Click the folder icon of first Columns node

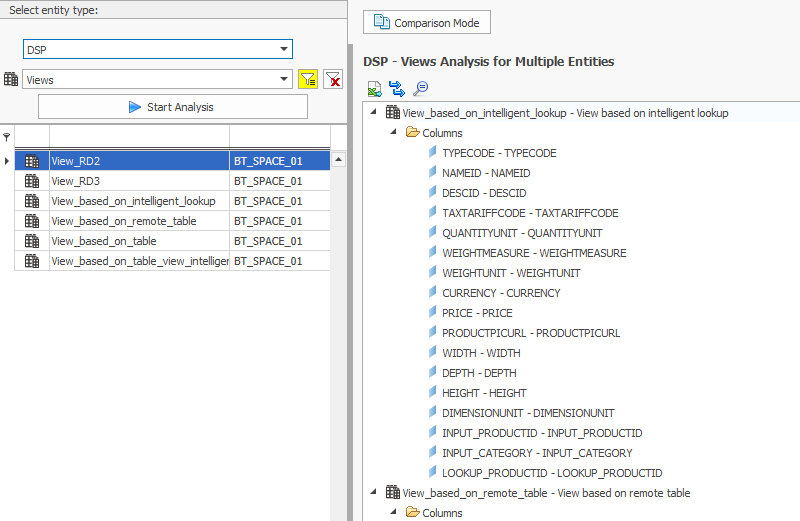point(412,133)
